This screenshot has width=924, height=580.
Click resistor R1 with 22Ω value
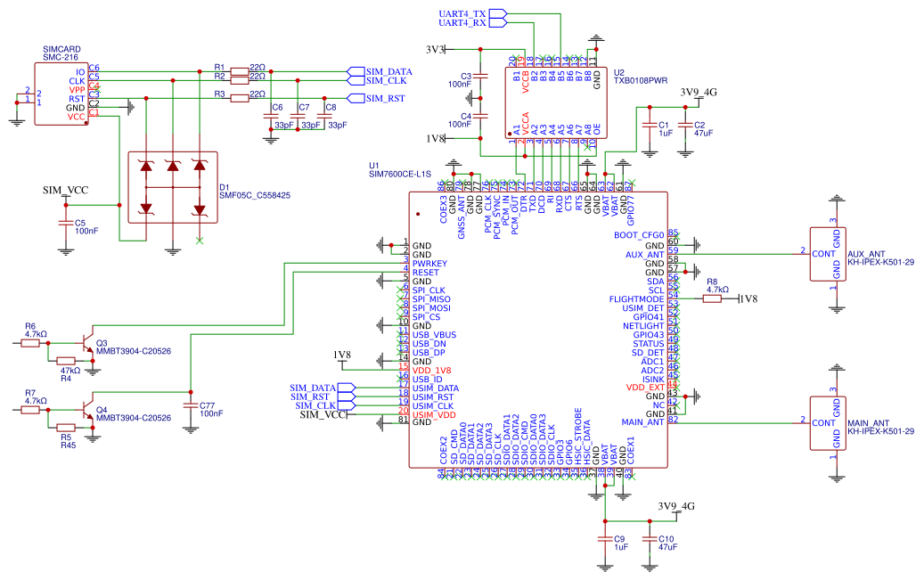[241, 69]
